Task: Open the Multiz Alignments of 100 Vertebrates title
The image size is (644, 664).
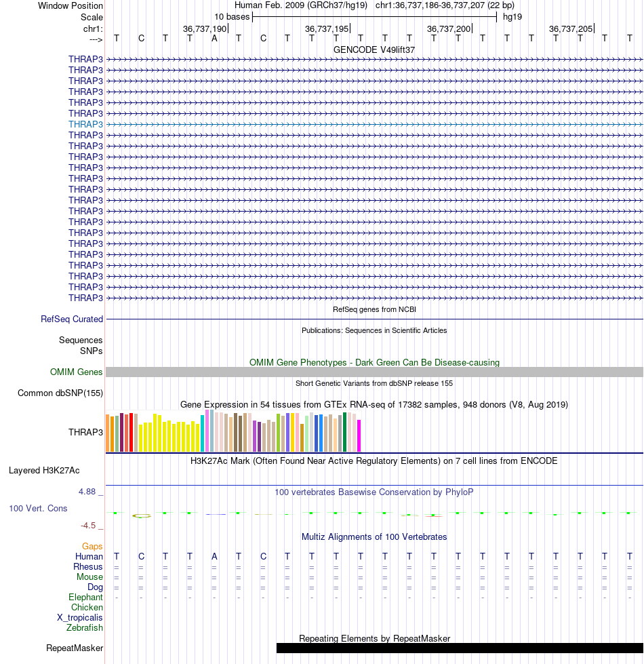Action: (x=374, y=537)
